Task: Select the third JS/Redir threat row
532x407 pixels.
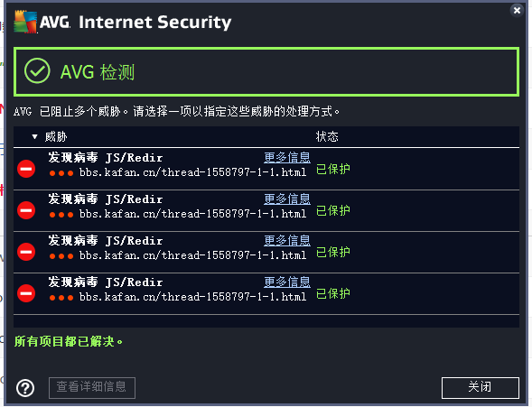Action: coord(266,252)
